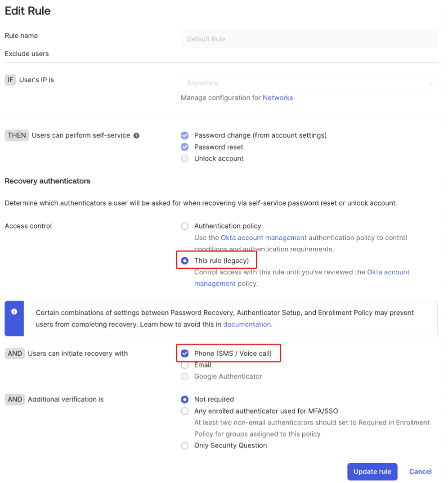Toggle the Password reset checkbox
This screenshot has width=448, height=483.
click(184, 147)
